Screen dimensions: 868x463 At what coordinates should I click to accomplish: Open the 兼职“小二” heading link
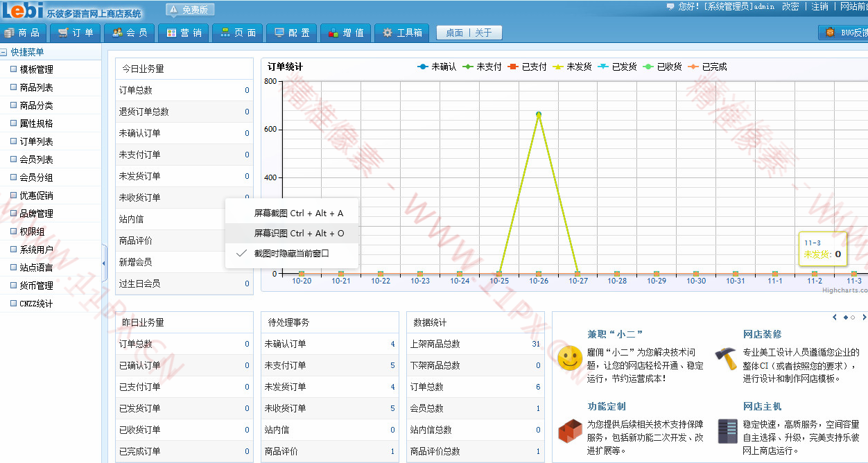615,334
